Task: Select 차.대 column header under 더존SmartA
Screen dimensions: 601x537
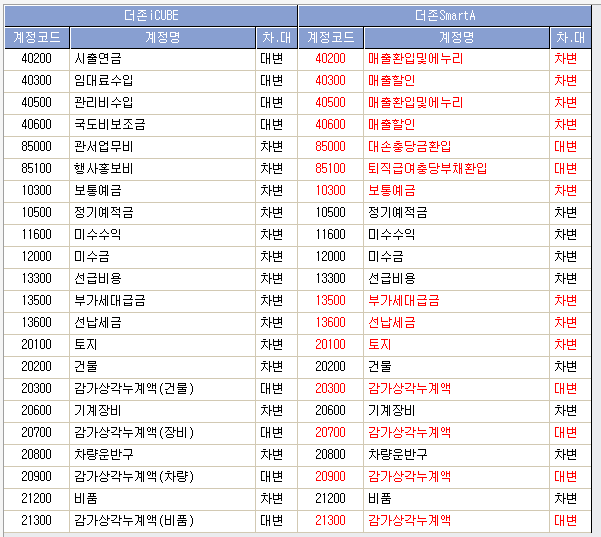Action: (570, 38)
